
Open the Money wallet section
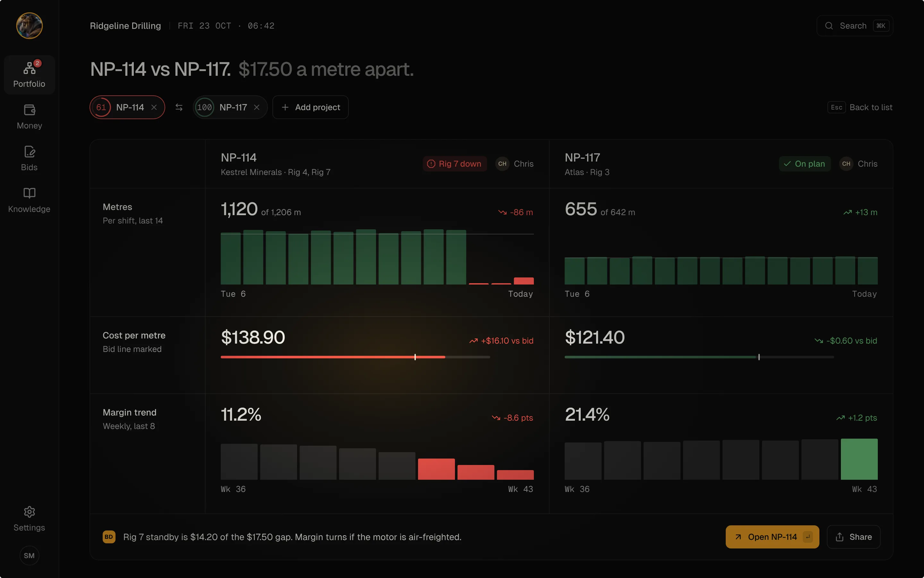point(30,117)
